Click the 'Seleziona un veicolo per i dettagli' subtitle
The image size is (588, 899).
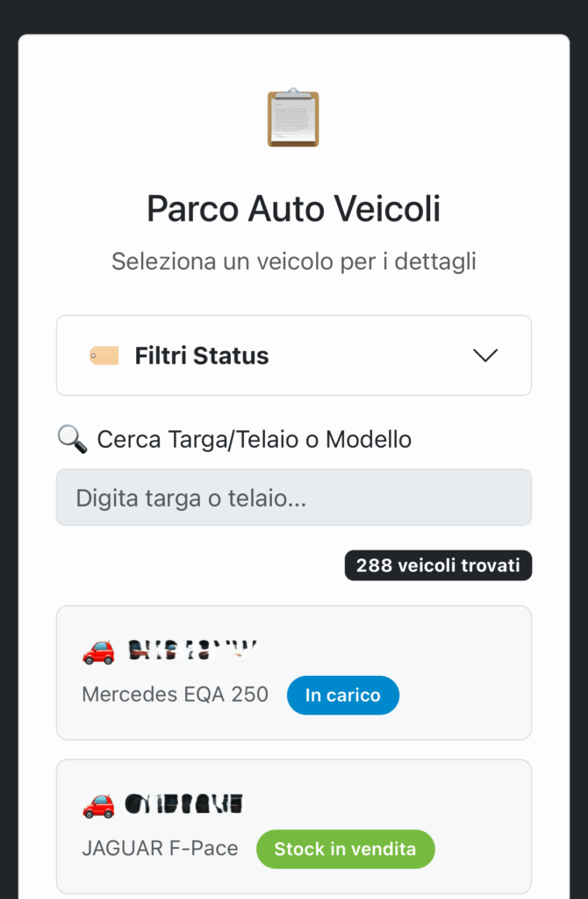[293, 262]
